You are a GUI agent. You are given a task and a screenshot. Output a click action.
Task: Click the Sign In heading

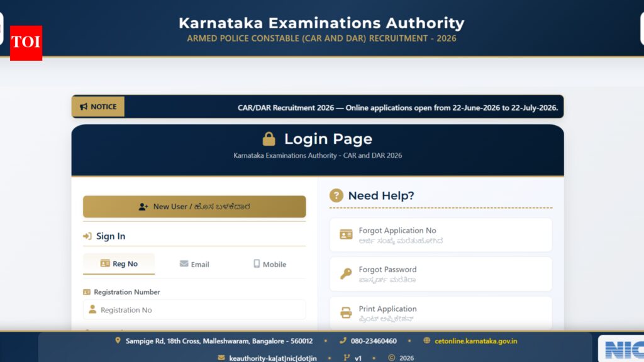click(x=111, y=236)
